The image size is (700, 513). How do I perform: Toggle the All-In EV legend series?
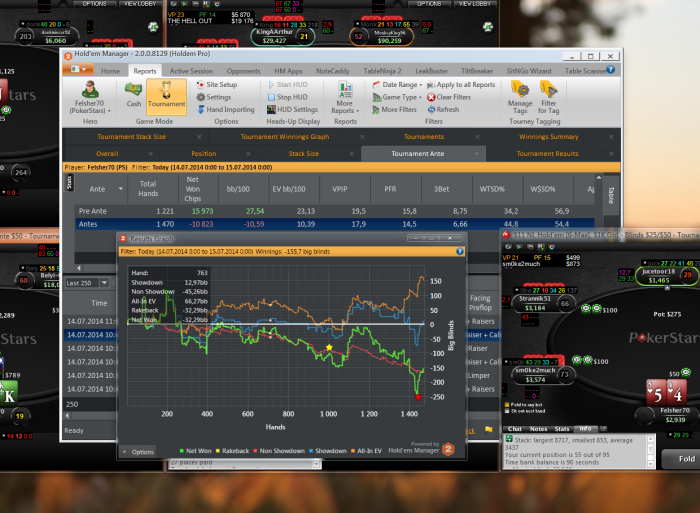(x=366, y=451)
